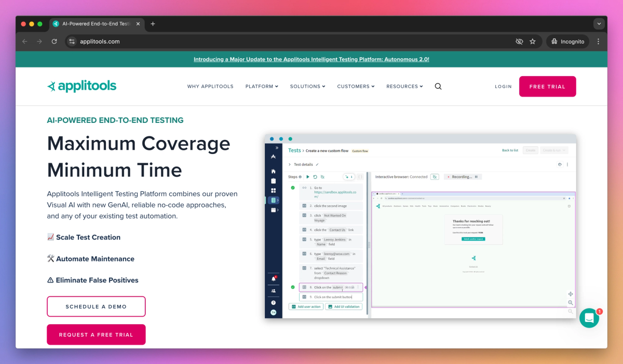This screenshot has height=364, width=623.
Task: Open site search with the magnifier icon
Action: click(438, 87)
